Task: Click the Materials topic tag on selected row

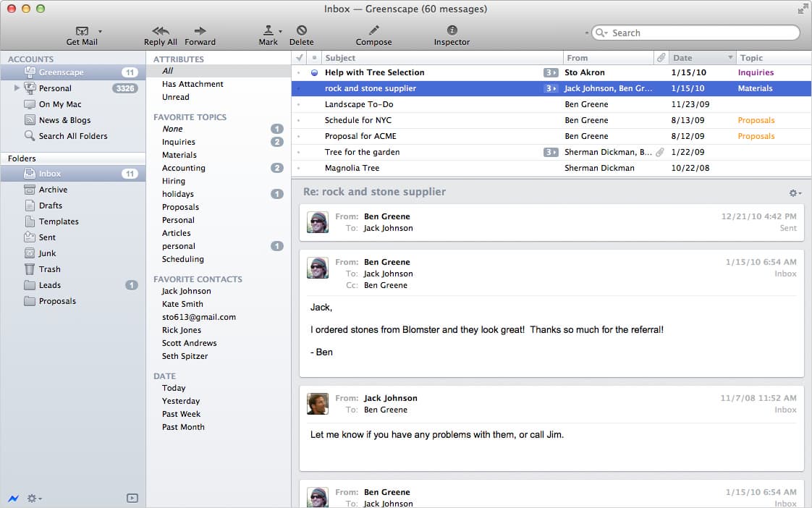Action: [755, 88]
